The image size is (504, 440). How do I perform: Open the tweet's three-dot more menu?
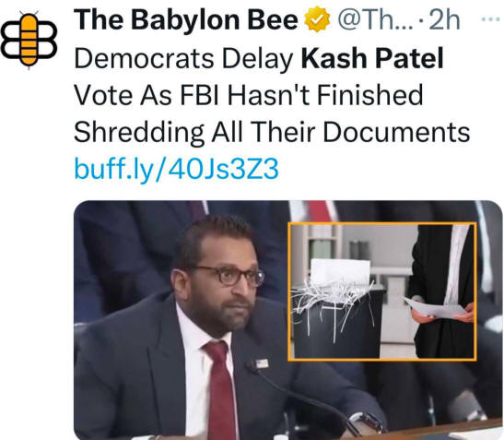tap(492, 19)
